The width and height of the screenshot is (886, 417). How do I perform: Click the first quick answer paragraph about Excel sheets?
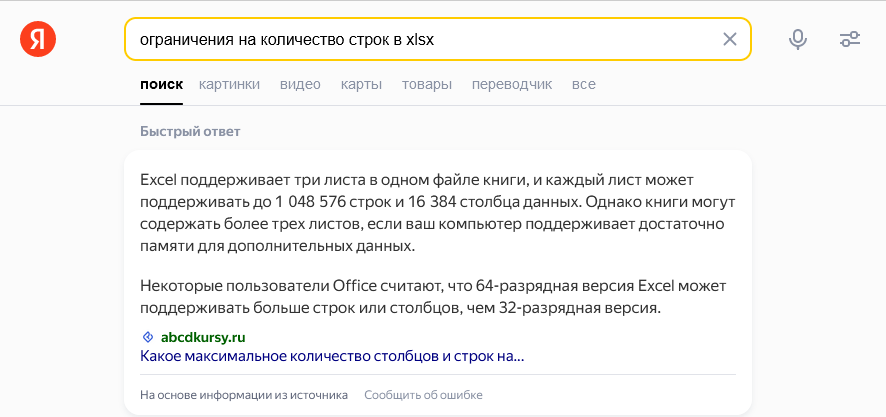430,212
